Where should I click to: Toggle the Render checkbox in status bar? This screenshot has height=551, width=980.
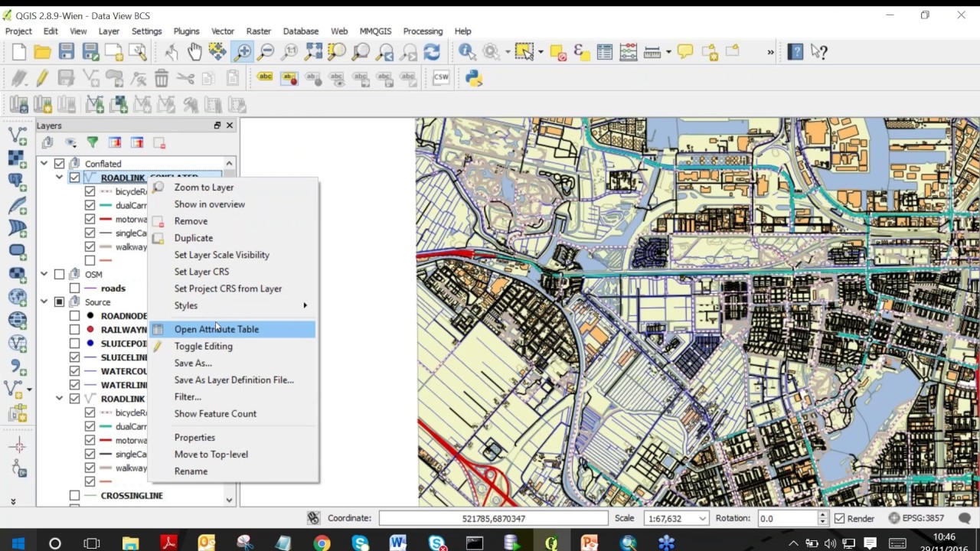pyautogui.click(x=840, y=518)
